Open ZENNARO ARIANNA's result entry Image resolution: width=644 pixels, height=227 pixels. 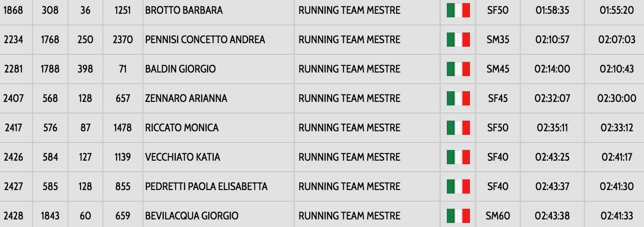click(186, 98)
